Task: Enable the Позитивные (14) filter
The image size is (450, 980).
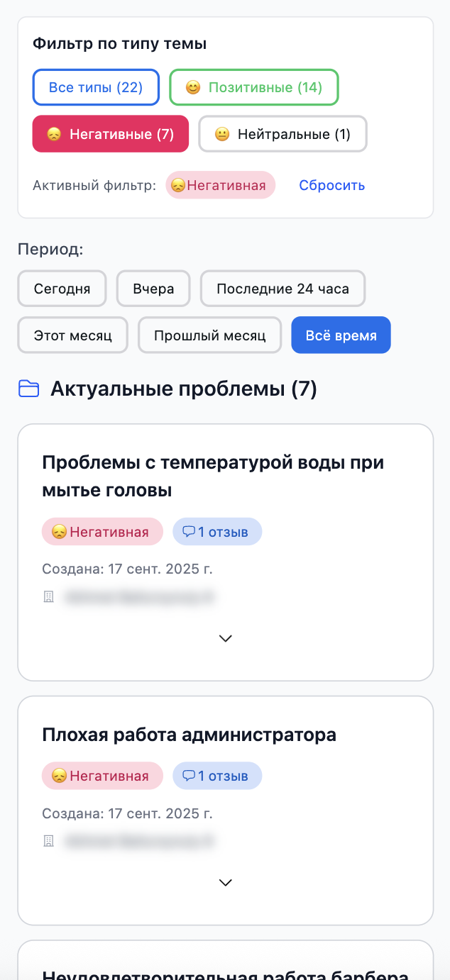Action: [x=253, y=87]
